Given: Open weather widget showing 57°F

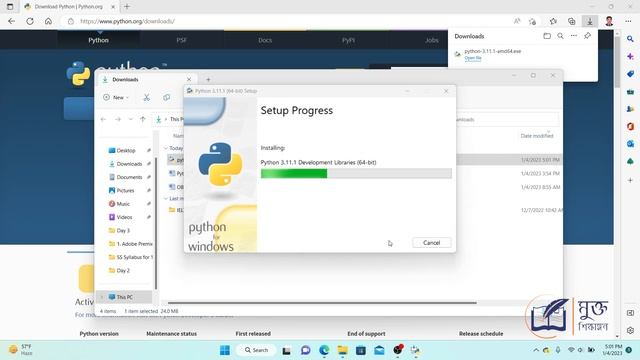Looking at the screenshot, I should (20, 350).
